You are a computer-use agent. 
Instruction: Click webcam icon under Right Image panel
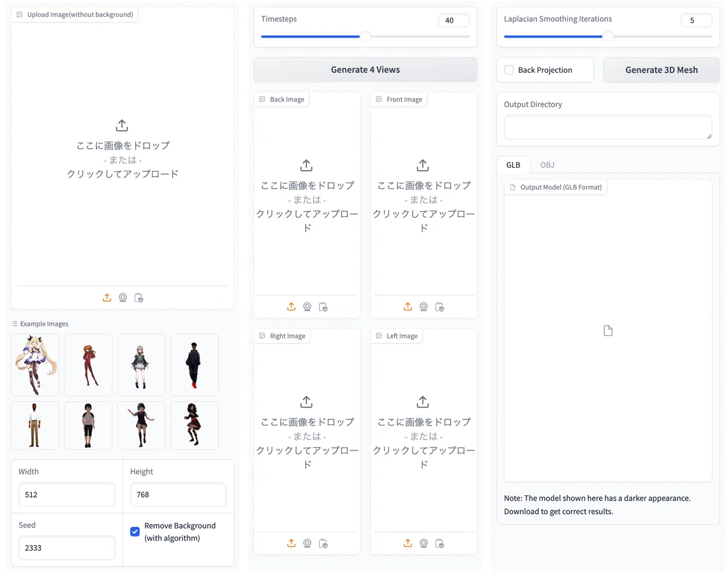coord(308,543)
